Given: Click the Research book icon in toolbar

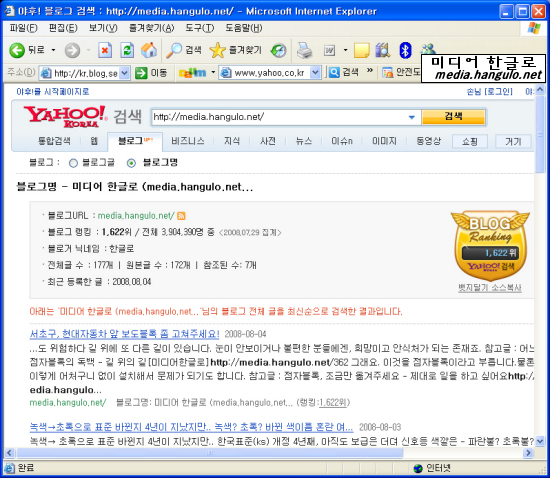Looking at the screenshot, I should point(383,51).
